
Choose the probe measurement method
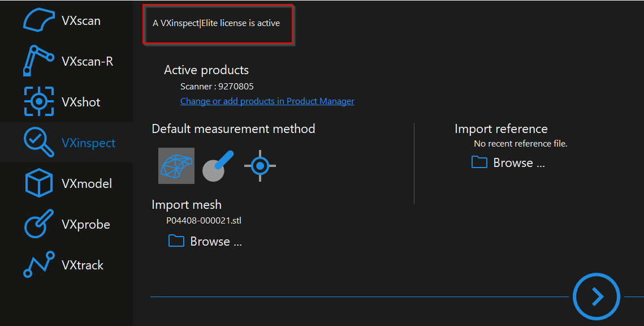pyautogui.click(x=218, y=166)
